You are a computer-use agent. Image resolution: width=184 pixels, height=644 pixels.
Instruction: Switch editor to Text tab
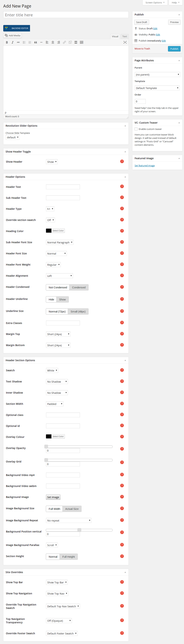click(x=125, y=37)
